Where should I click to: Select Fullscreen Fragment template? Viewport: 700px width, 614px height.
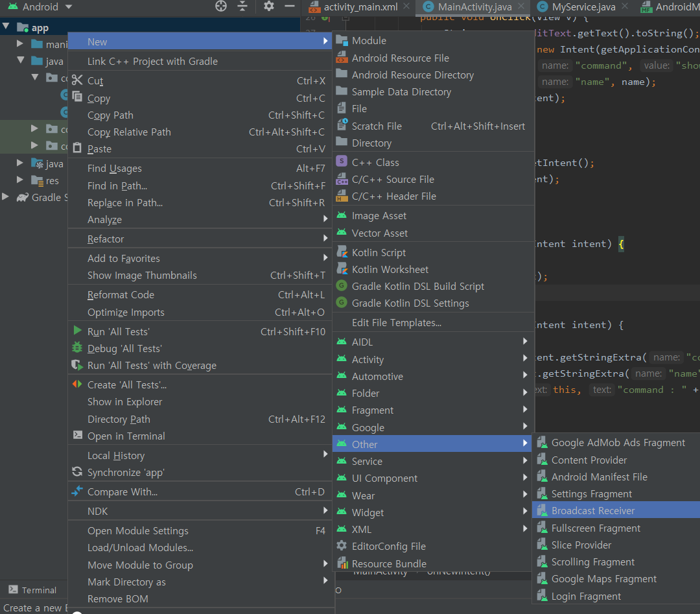(616, 528)
